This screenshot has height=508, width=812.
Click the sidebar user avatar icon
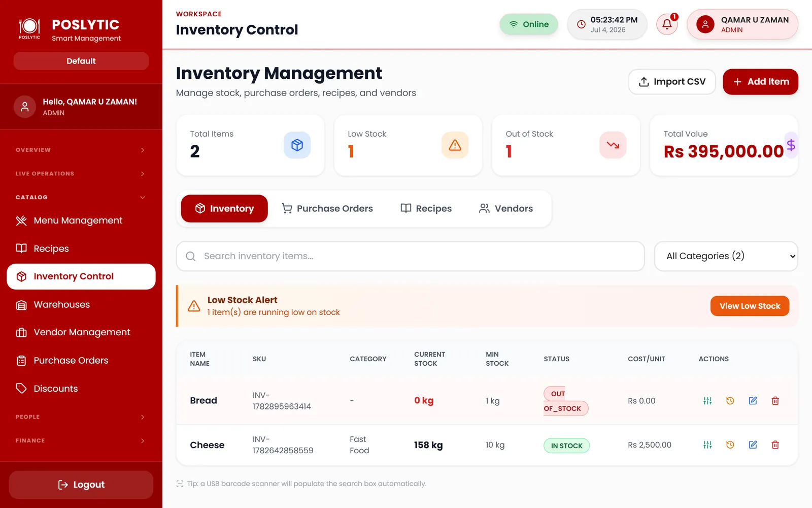click(x=24, y=107)
